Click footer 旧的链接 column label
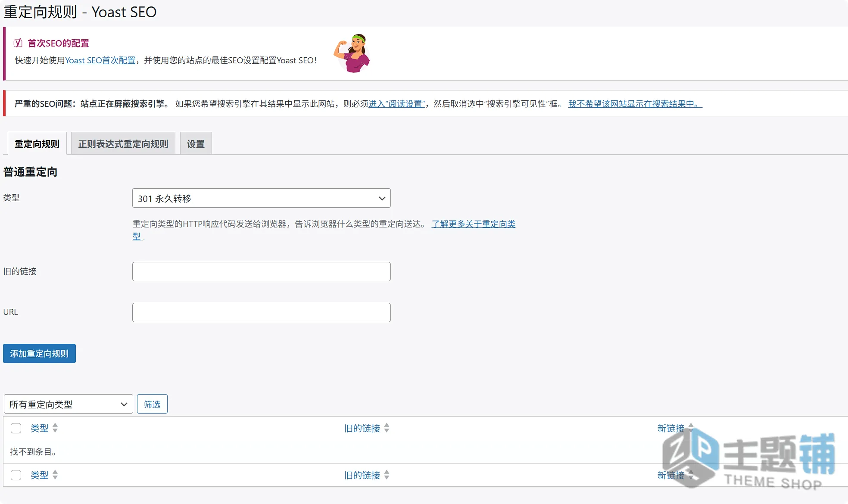 tap(362, 475)
